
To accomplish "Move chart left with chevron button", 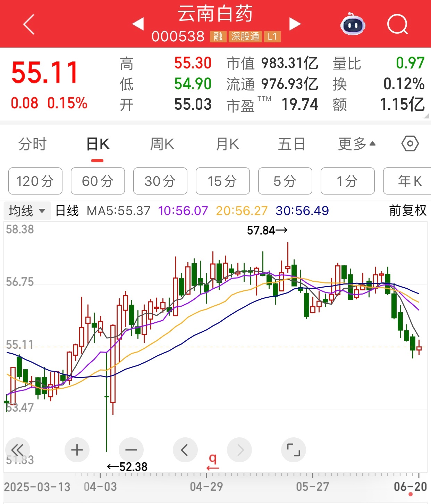I will coord(185,450).
